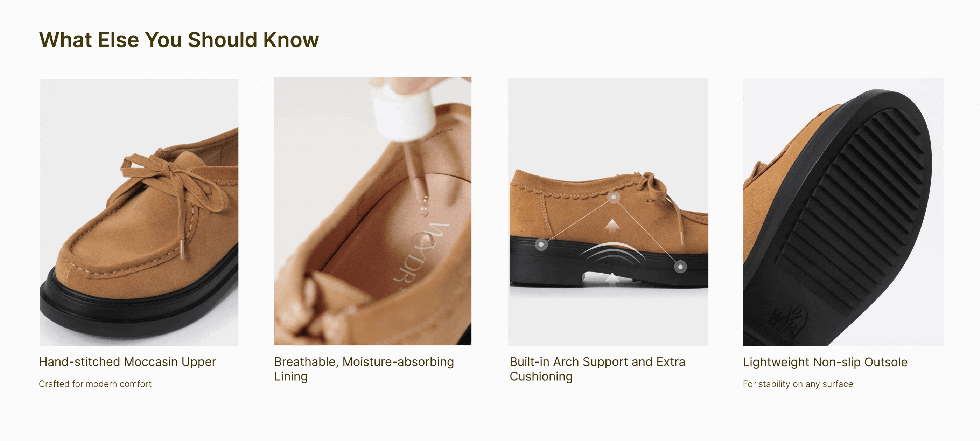Click the upward arrow beneath the sole arch
Viewport: 980px width, 441px height.
[612, 280]
